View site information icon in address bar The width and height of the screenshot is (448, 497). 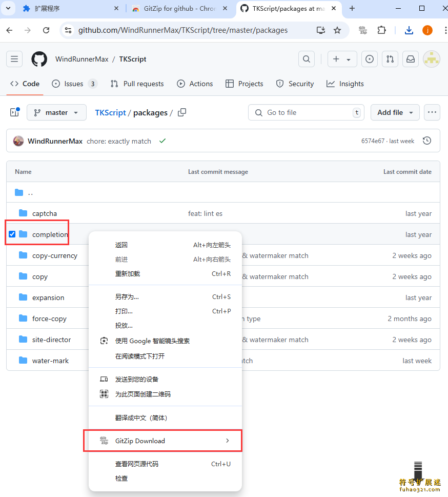click(68, 30)
